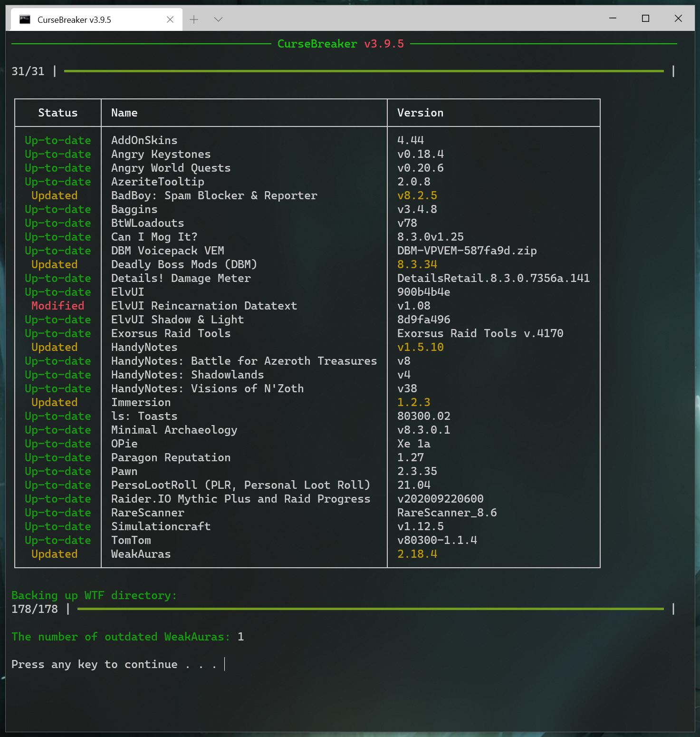
Task: Click version 8.3.34 of DBM
Action: 417,264
